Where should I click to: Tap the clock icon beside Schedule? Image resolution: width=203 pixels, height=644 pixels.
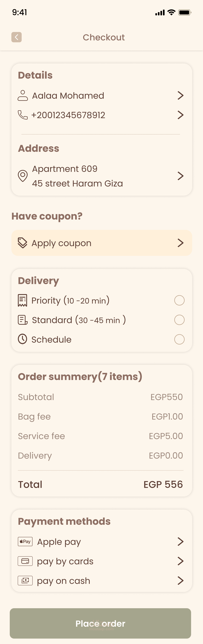[22, 339]
